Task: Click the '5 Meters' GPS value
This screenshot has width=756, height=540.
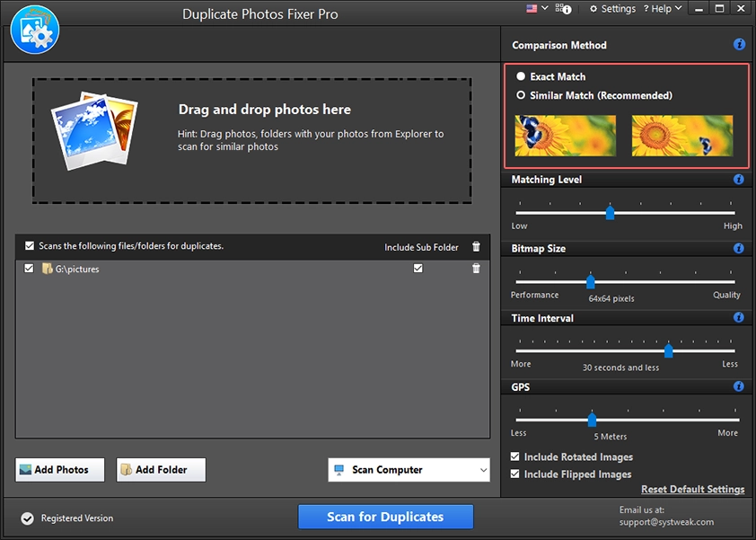Action: 611,437
